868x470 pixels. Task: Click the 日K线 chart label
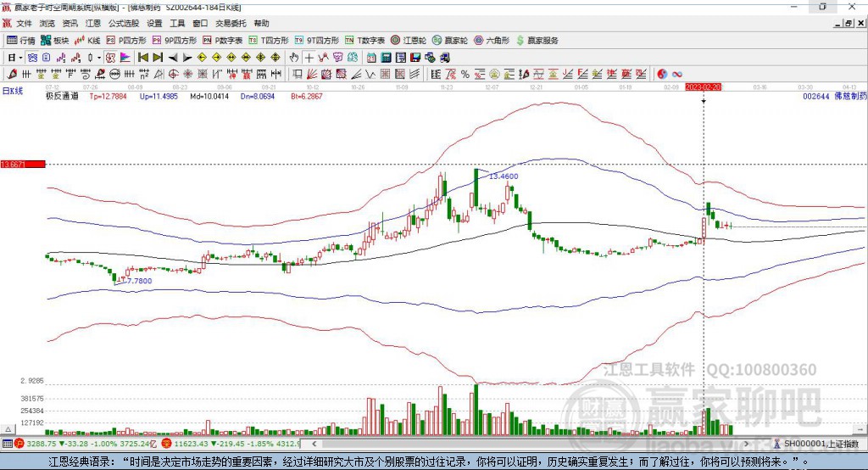point(12,91)
